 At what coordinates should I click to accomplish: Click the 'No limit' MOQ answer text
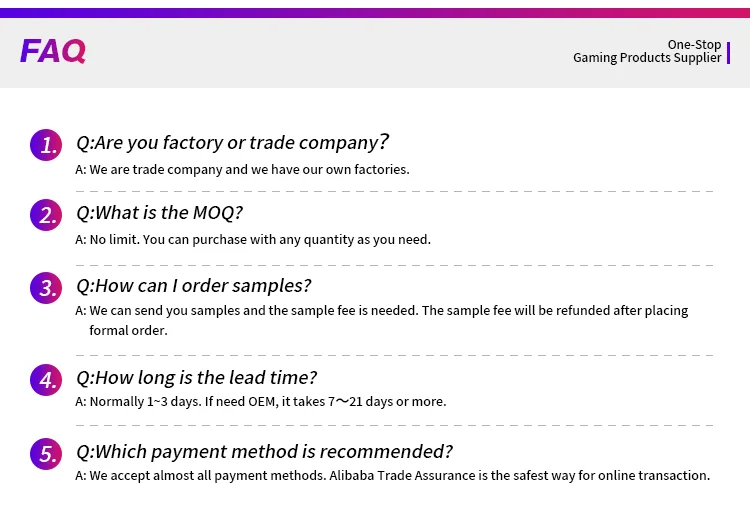(253, 239)
